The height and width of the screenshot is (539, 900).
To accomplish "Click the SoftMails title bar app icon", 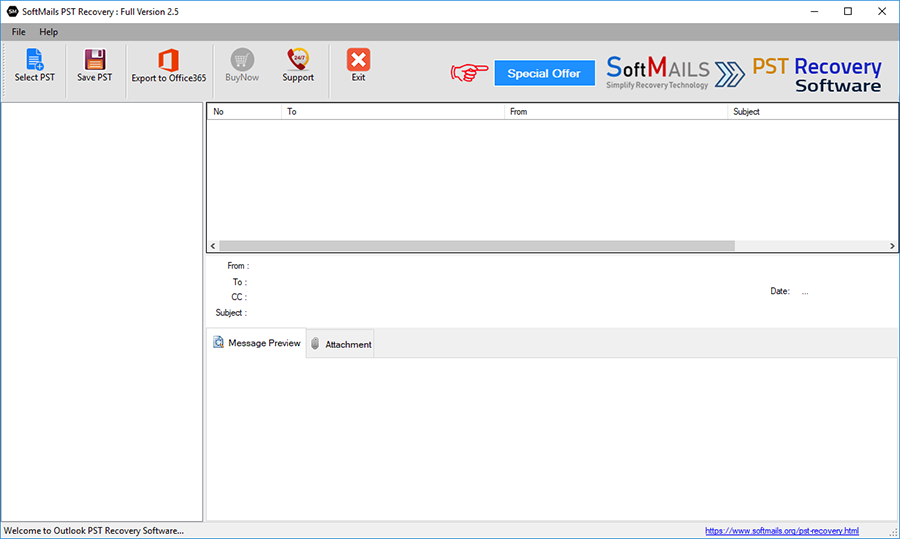I will pos(12,11).
